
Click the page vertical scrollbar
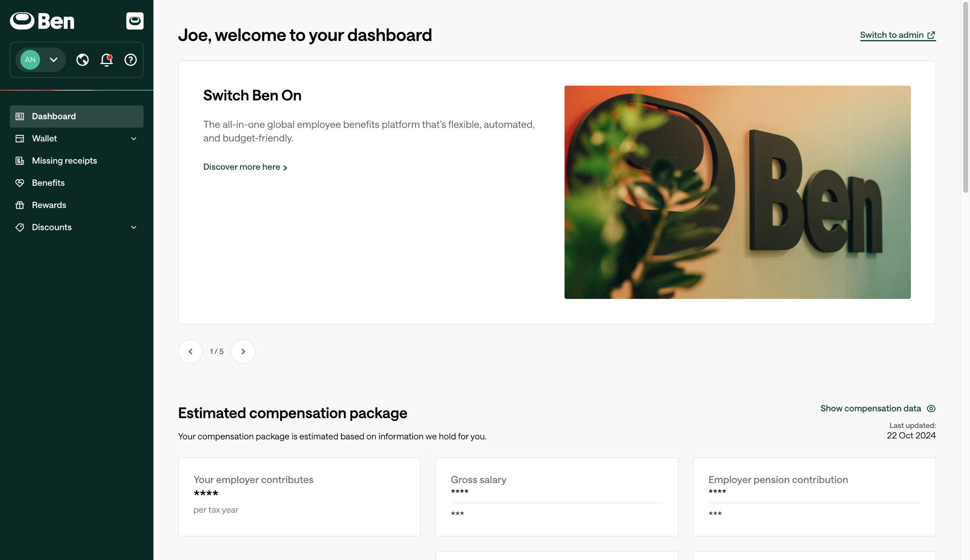pyautogui.click(x=965, y=96)
